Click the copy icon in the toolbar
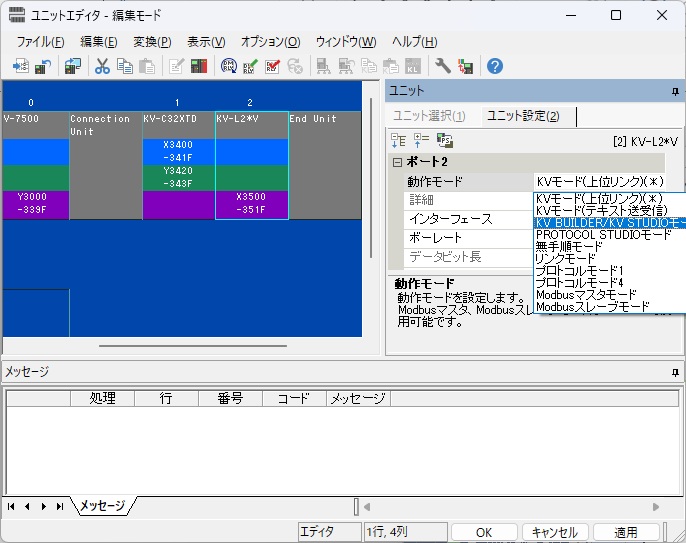 pyautogui.click(x=124, y=66)
